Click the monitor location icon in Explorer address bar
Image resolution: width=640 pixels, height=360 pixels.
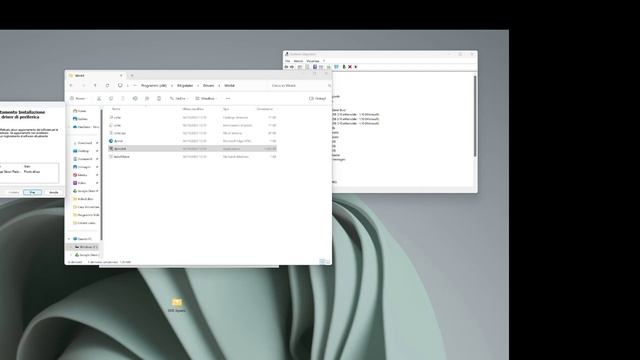pos(120,86)
